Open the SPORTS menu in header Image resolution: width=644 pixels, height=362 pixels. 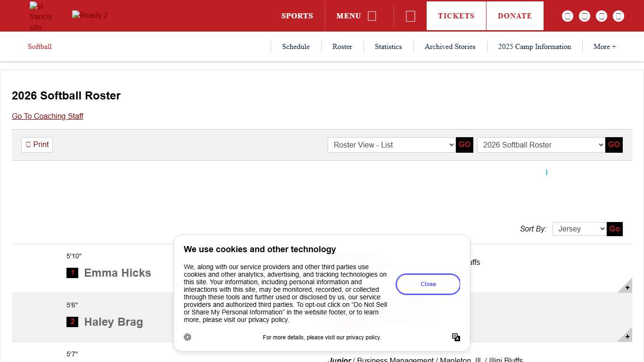click(x=297, y=16)
